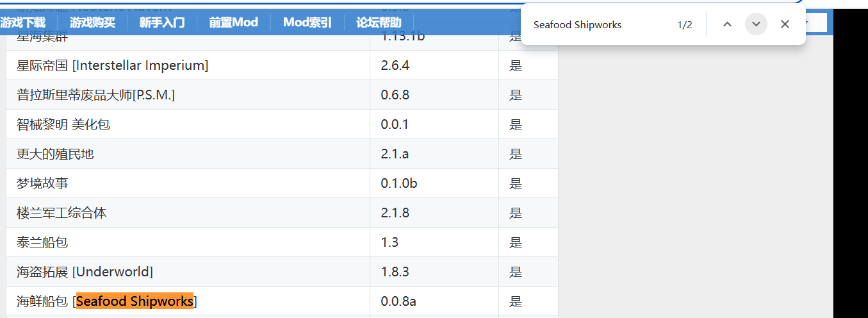Click the highlighted Seafood Shipworks text

135,301
